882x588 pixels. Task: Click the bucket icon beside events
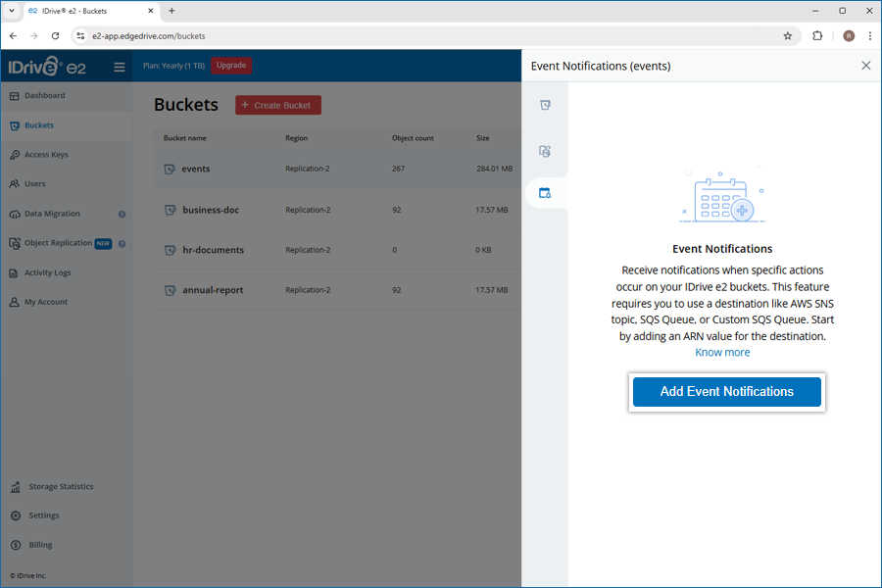pyautogui.click(x=170, y=169)
